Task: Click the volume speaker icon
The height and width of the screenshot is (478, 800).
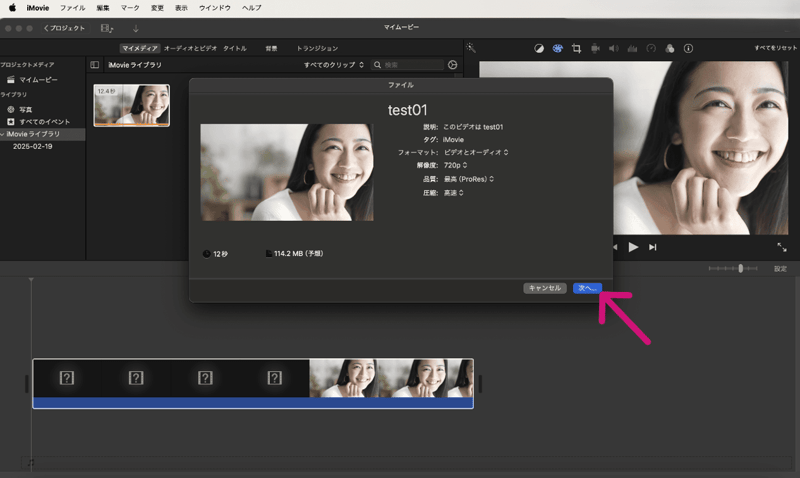Action: [613, 48]
